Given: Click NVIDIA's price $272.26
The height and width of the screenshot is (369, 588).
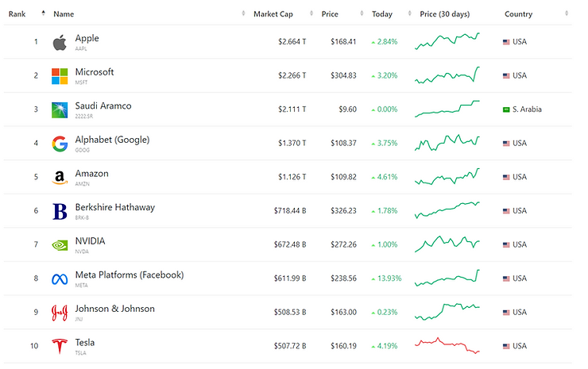Looking at the screenshot, I should click(x=343, y=244).
